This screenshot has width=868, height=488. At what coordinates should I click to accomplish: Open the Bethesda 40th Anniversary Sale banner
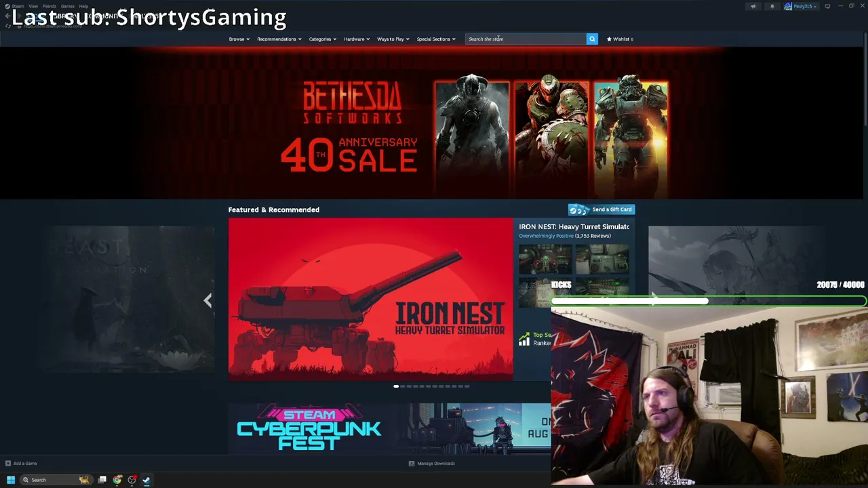click(433, 122)
